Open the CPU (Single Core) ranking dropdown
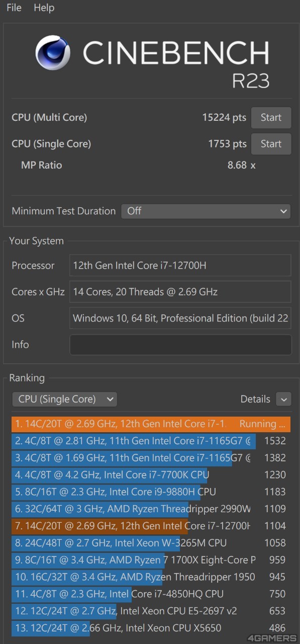 coord(64,399)
